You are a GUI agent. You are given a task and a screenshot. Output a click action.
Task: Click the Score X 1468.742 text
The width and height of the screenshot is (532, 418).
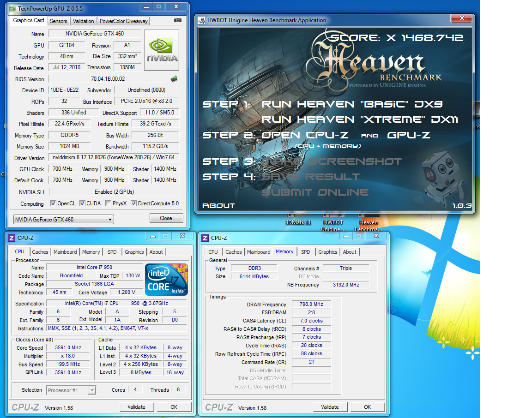[397, 38]
